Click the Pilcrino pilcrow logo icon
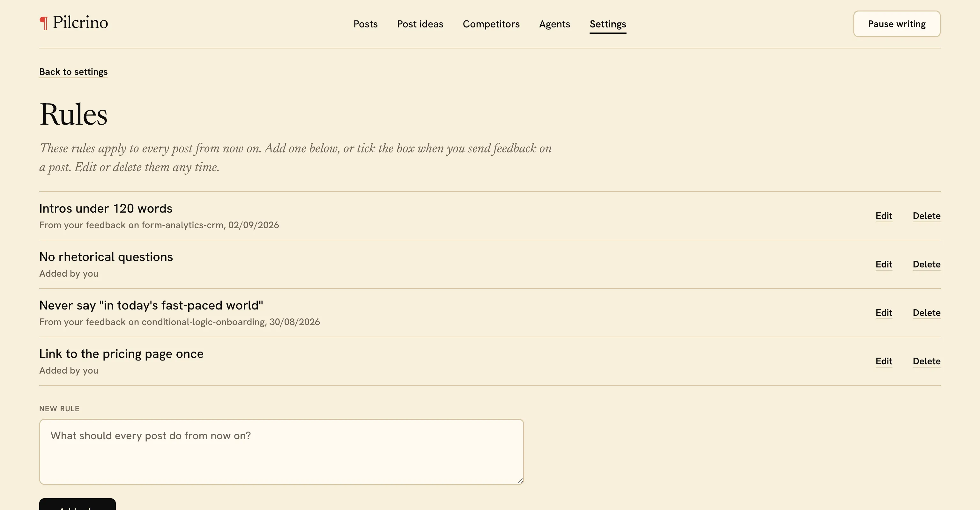This screenshot has height=510, width=980. [44, 23]
